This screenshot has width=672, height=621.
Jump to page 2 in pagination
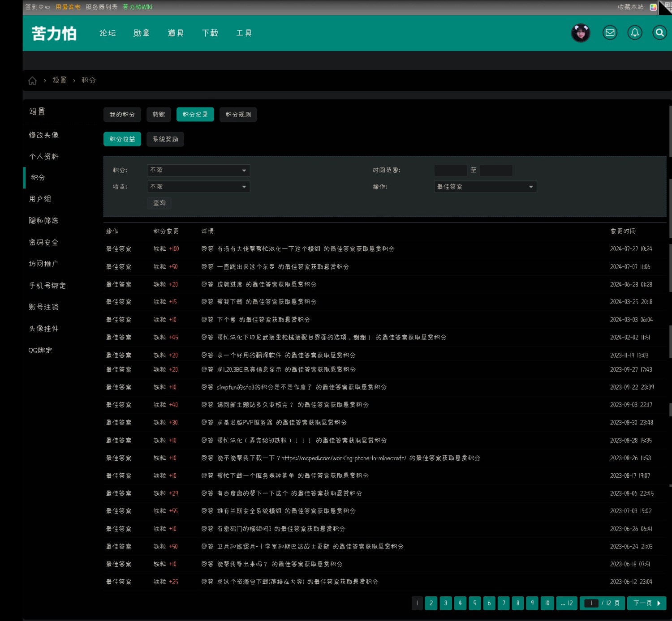pyautogui.click(x=431, y=603)
